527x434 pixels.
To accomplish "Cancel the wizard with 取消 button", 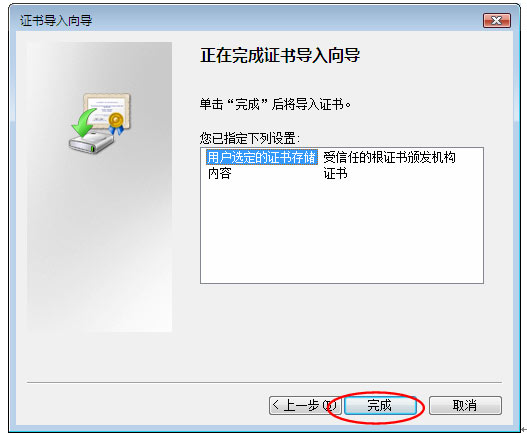I will pos(465,405).
